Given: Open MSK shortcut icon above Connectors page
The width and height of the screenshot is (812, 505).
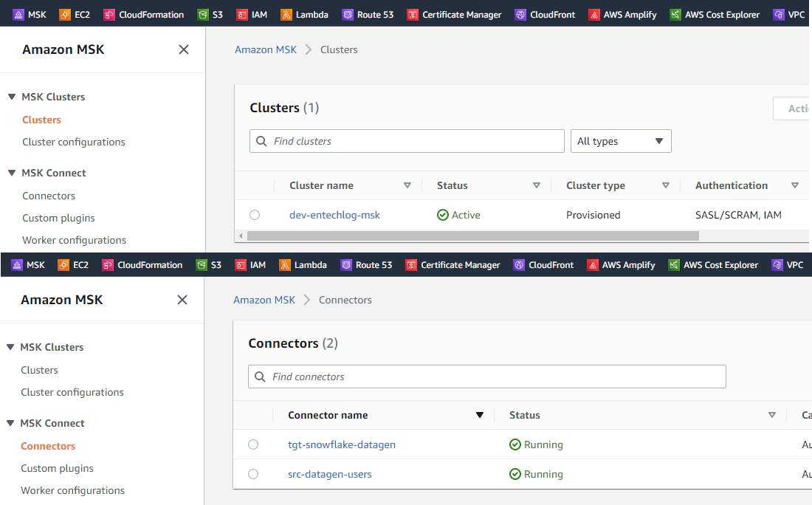Looking at the screenshot, I should point(16,264).
